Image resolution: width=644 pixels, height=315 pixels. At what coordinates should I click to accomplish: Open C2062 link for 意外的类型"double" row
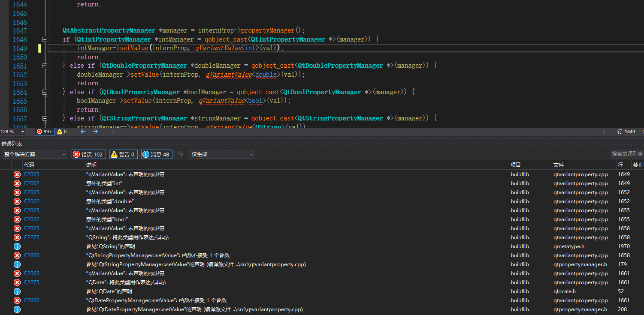coord(32,201)
